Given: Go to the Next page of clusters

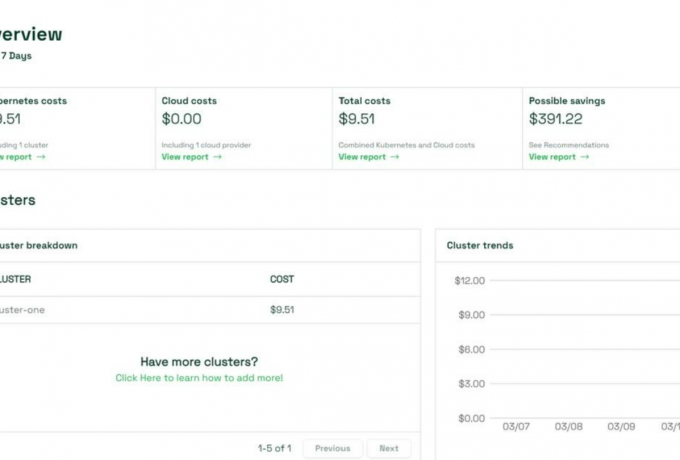Looking at the screenshot, I should (x=389, y=448).
